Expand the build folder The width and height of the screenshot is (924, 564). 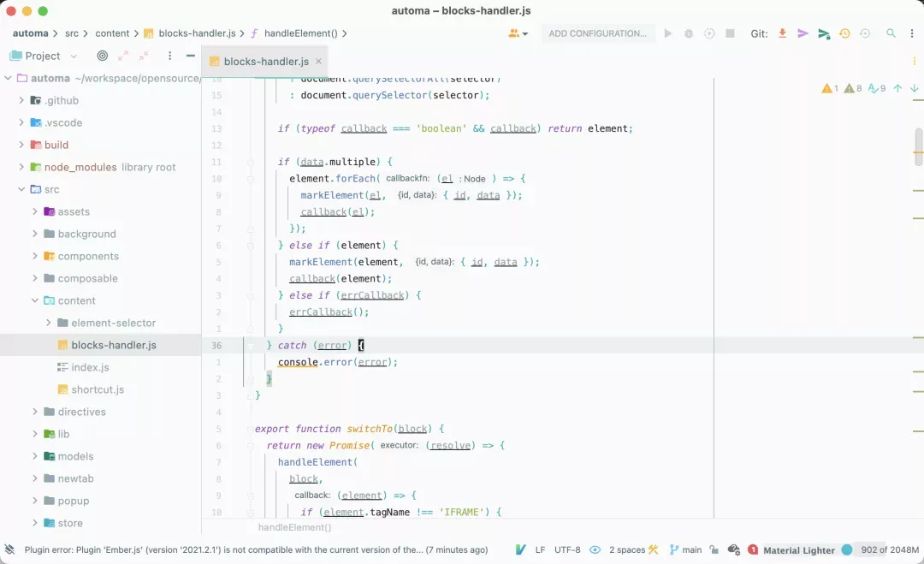point(21,145)
